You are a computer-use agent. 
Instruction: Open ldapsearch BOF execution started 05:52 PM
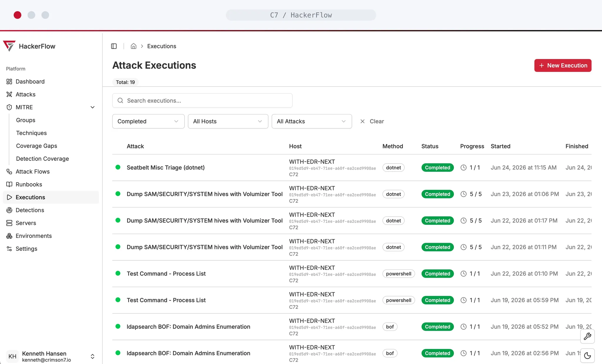point(188,327)
